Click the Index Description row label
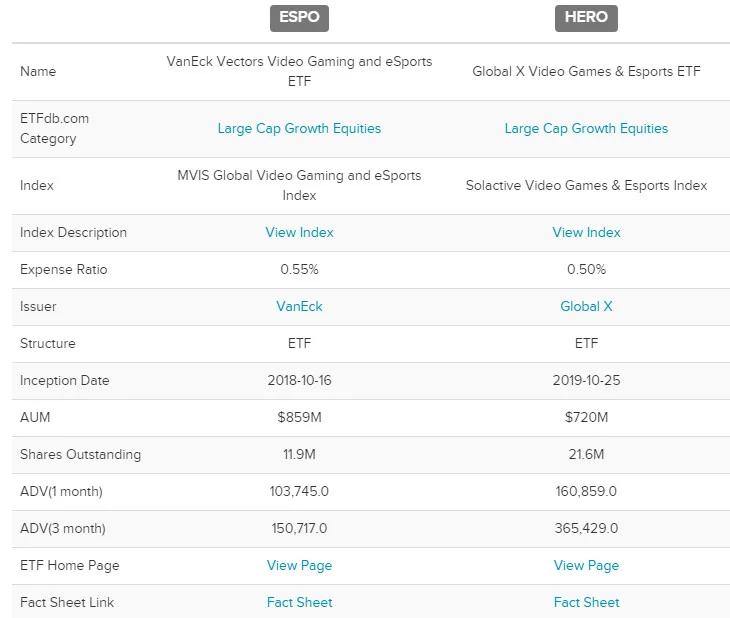The width and height of the screenshot is (730, 618). pyautogui.click(x=74, y=232)
